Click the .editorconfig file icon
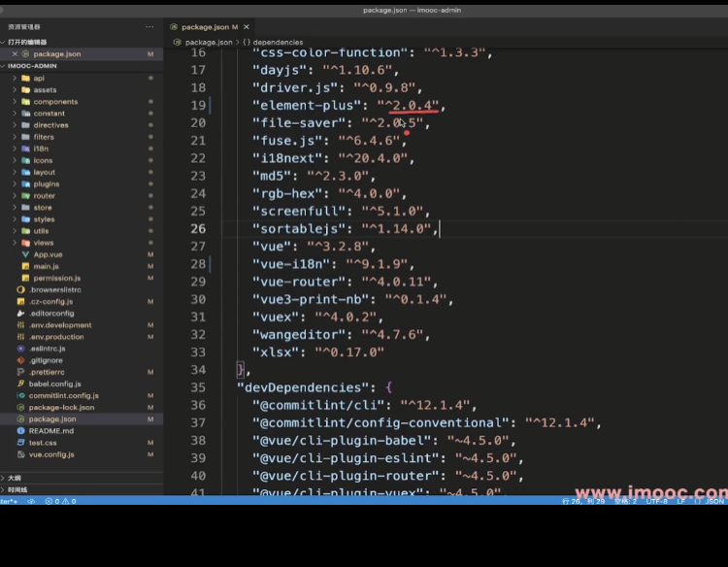 click(x=20, y=314)
